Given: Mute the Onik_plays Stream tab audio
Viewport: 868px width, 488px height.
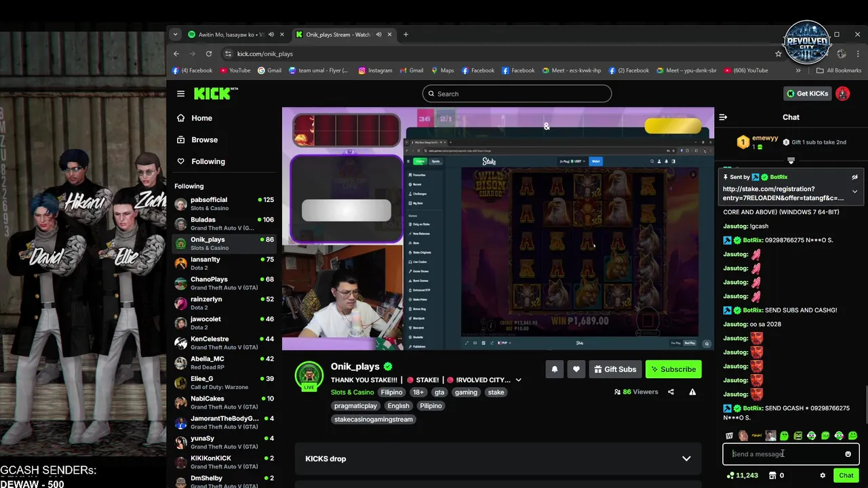Looking at the screenshot, I should click(378, 35).
